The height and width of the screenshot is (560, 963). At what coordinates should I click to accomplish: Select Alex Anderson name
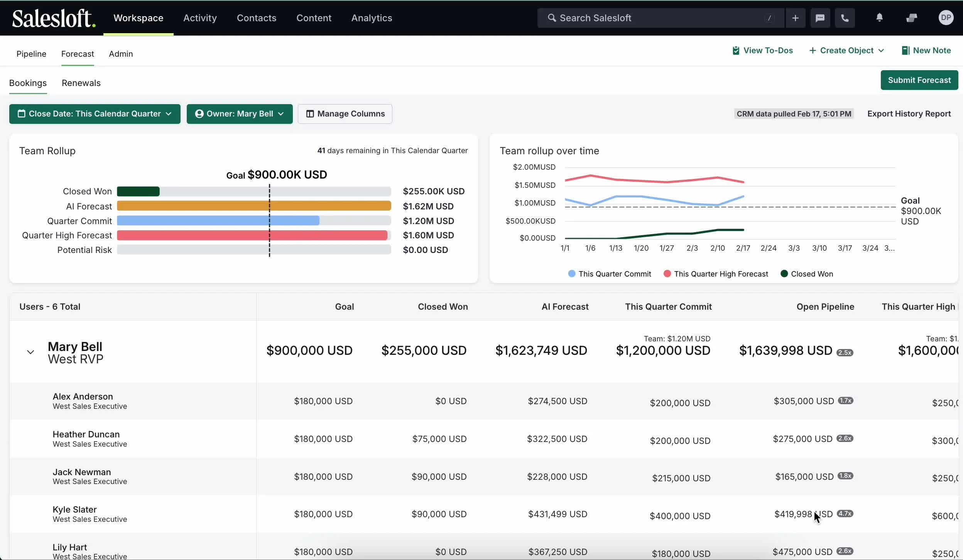[x=83, y=396]
